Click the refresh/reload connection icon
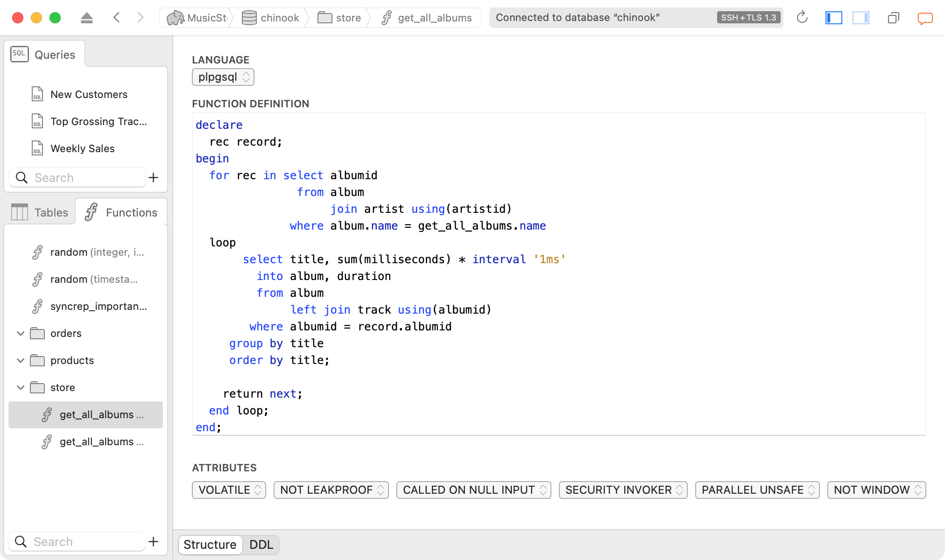The image size is (945, 560). pyautogui.click(x=802, y=17)
